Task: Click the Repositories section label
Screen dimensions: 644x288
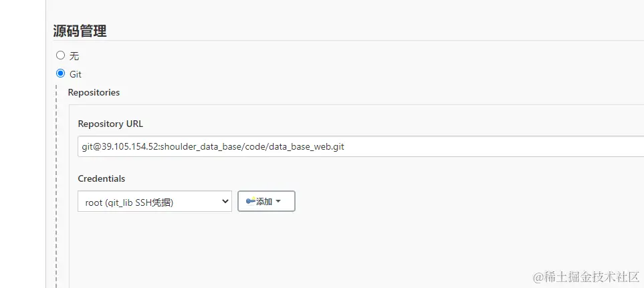Action: coord(94,92)
